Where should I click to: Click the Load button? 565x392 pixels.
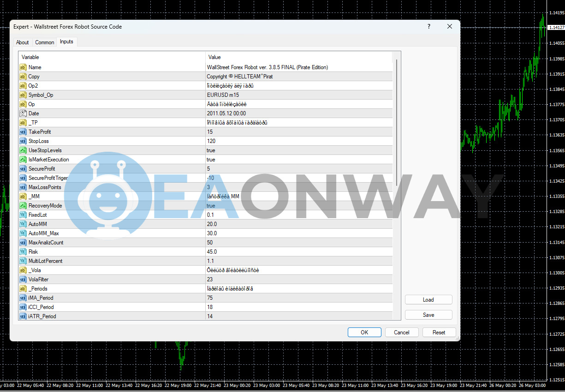428,300
